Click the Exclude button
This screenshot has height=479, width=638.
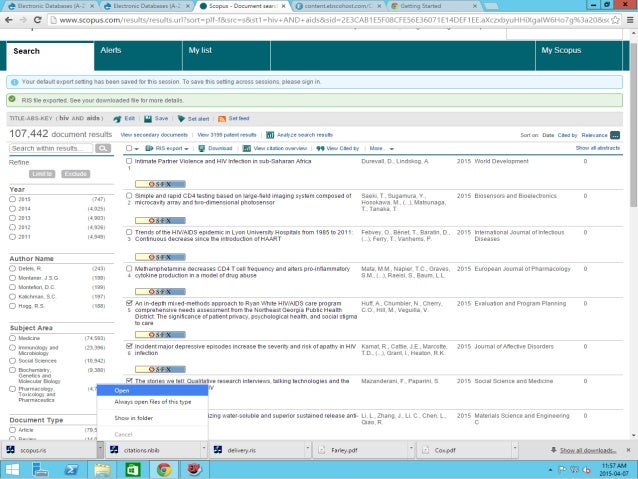click(x=76, y=174)
